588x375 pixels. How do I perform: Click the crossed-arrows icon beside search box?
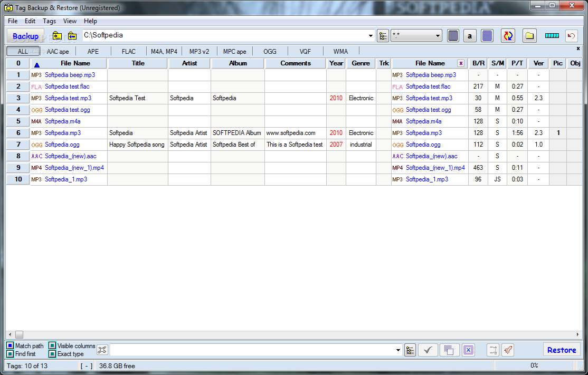102,350
